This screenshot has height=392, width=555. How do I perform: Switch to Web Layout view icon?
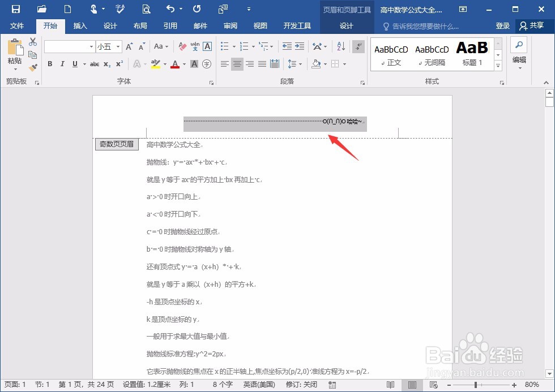[434, 385]
